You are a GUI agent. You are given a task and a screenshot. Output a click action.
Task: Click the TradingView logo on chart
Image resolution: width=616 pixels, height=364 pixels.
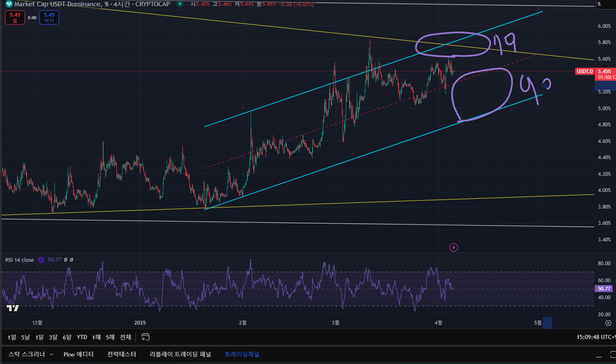13,308
